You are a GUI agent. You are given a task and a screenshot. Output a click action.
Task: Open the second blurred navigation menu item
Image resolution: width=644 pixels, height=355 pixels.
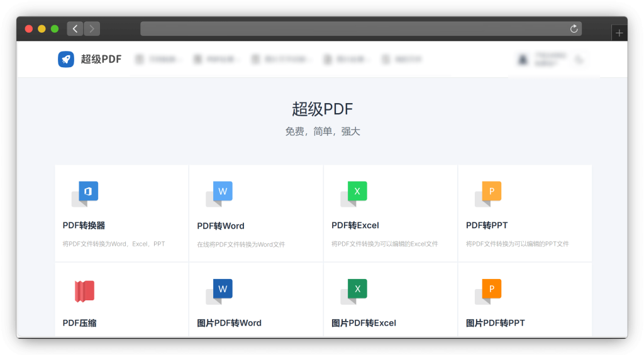pos(216,60)
